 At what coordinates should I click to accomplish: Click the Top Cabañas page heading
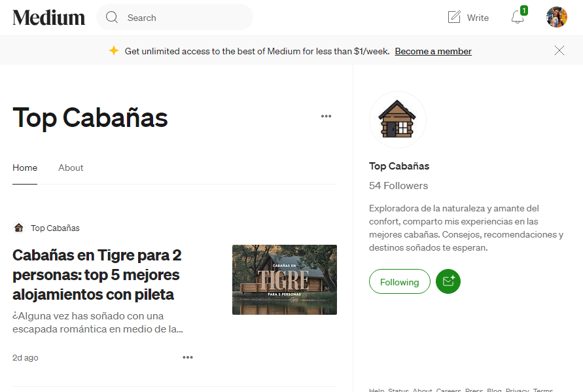(x=90, y=118)
